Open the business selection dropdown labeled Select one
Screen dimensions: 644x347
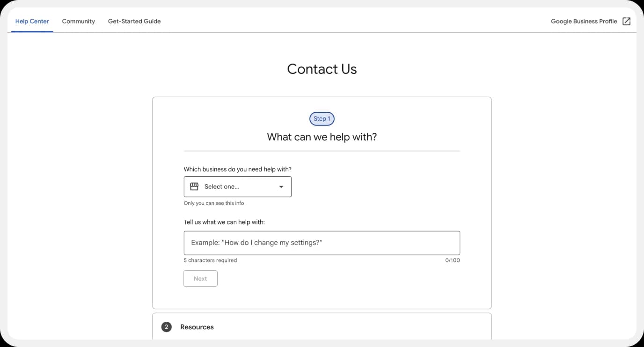[x=238, y=186]
